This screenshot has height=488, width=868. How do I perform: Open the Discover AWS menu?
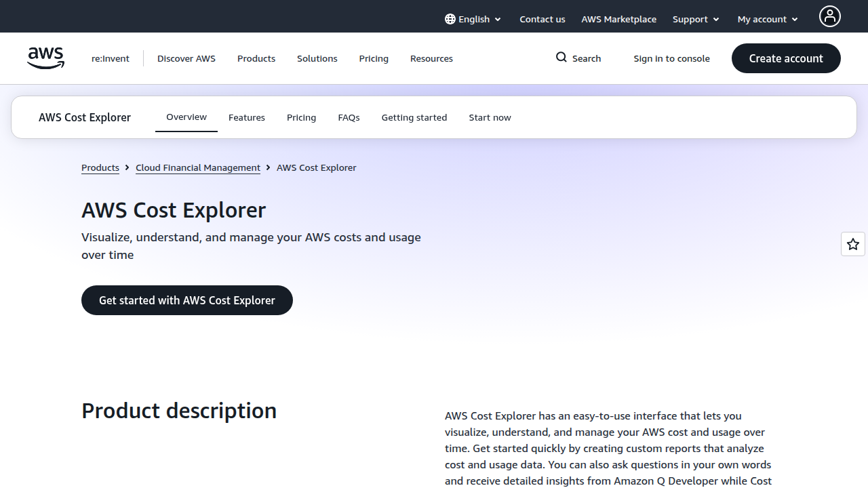click(186, 58)
